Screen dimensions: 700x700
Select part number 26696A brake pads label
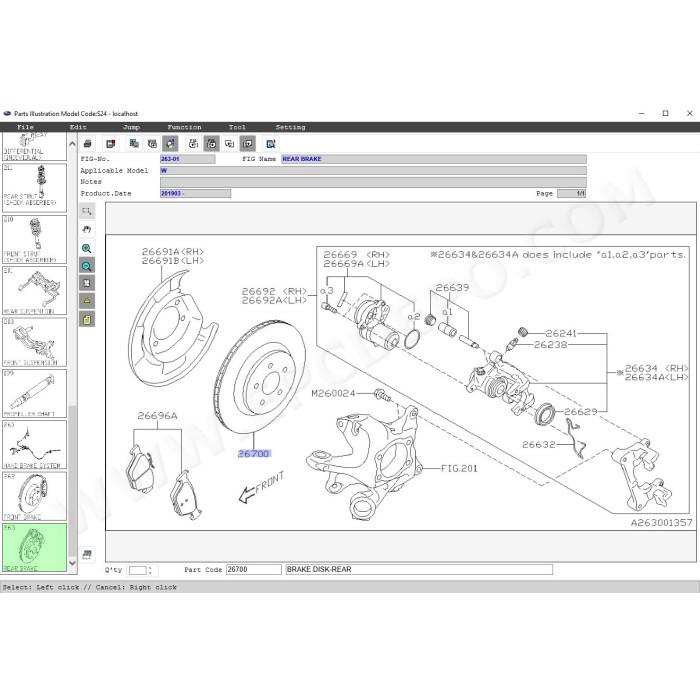157,416
